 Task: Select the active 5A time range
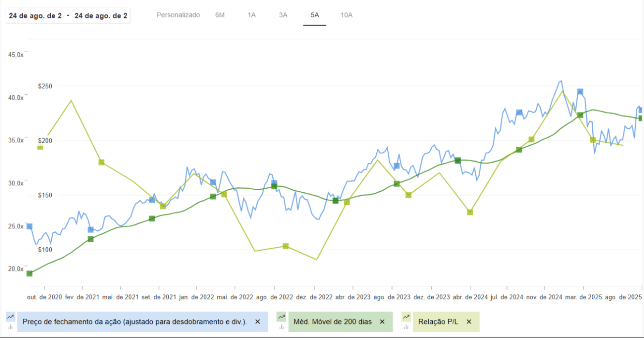pyautogui.click(x=315, y=15)
